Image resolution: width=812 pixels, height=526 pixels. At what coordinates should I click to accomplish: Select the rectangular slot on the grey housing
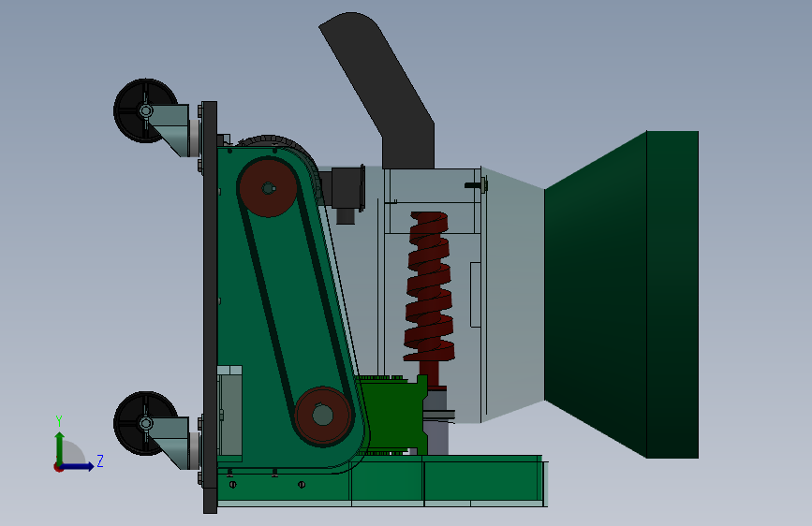pyautogui.click(x=476, y=295)
